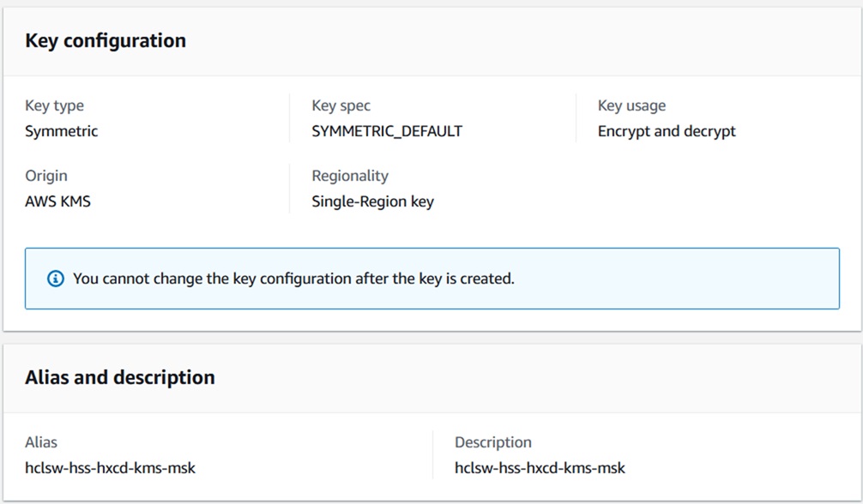Select description value hclsw-hss-hxcd-kms-msk
Image resolution: width=863 pixels, height=504 pixels.
pyautogui.click(x=540, y=468)
